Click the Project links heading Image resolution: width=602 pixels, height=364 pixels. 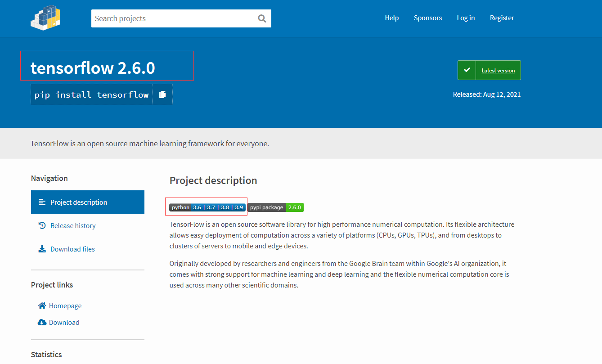pyautogui.click(x=52, y=285)
